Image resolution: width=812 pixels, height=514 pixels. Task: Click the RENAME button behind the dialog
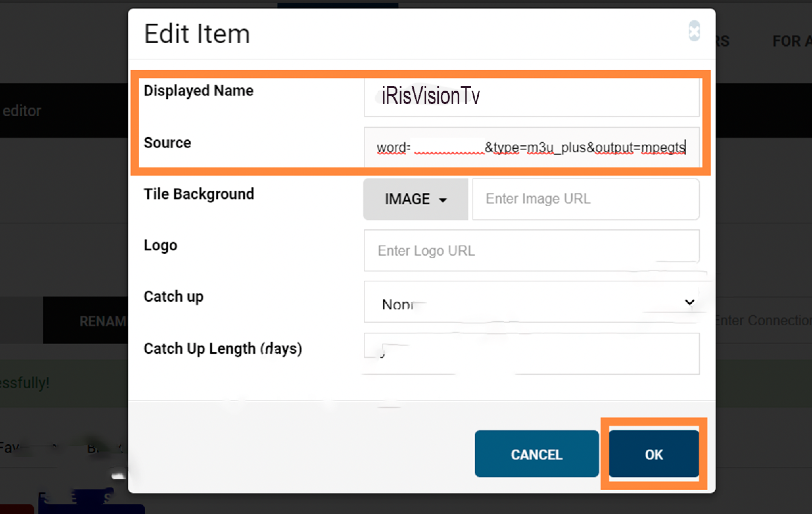(x=86, y=321)
